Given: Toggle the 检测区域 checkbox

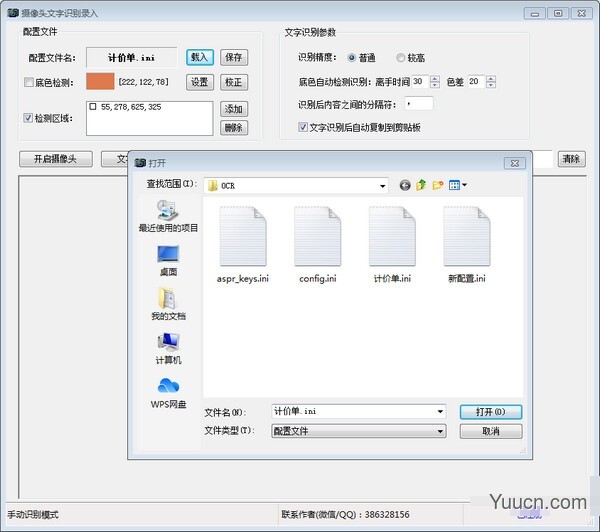Looking at the screenshot, I should [x=28, y=118].
